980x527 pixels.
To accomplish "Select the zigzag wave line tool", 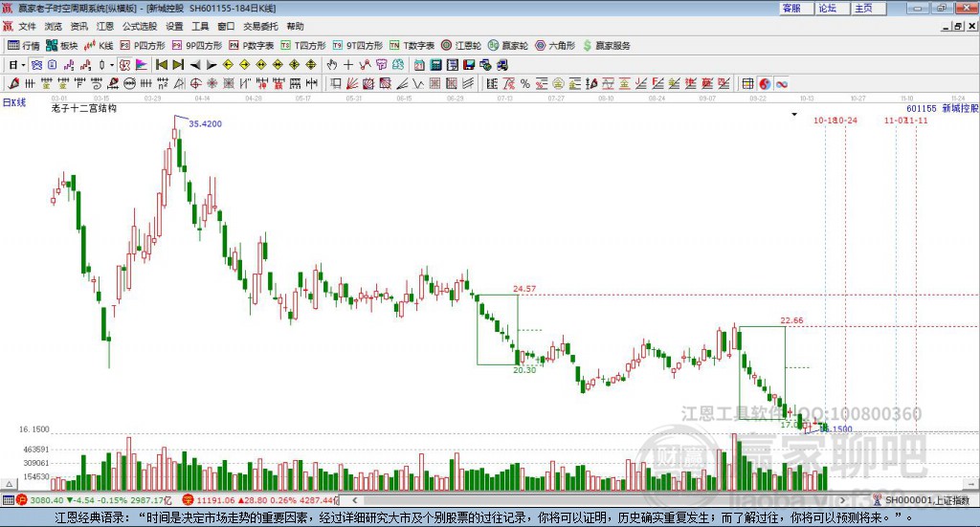I will click(418, 83).
